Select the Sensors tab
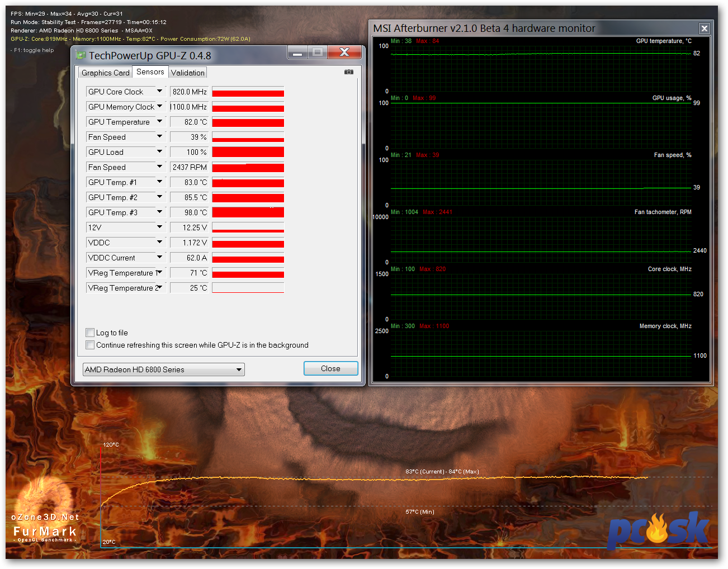 pos(150,72)
